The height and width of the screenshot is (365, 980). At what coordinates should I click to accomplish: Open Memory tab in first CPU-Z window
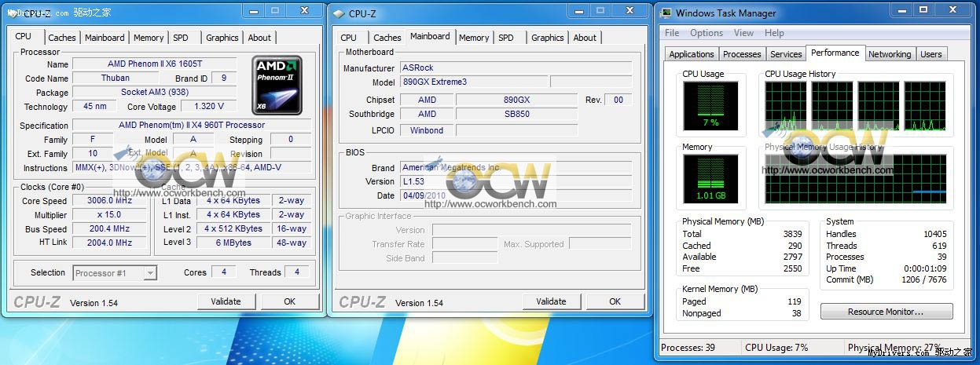149,38
